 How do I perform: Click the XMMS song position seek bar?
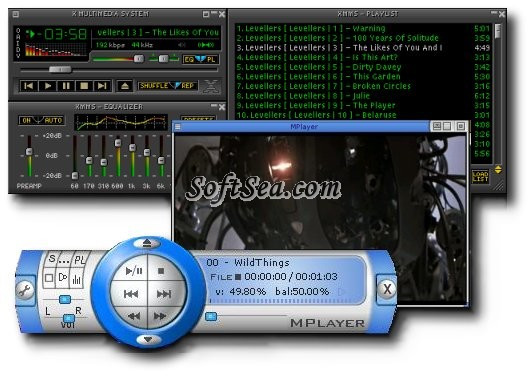(118, 70)
